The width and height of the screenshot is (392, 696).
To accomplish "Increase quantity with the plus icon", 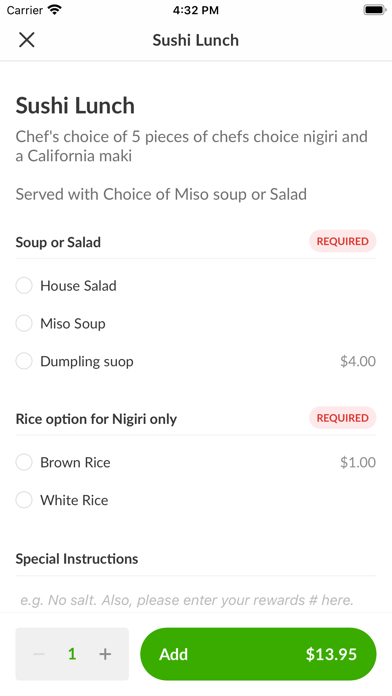I will [x=105, y=654].
